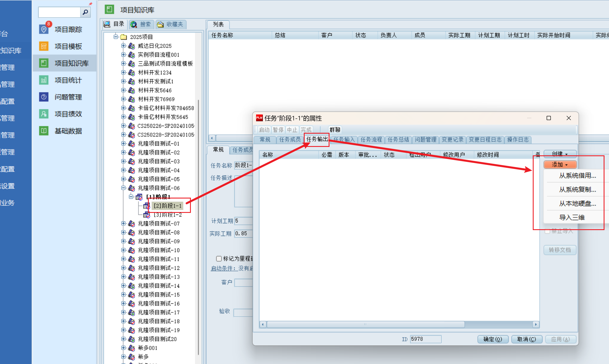609x364 pixels.
Task: Open 操作日志 tab
Action: pyautogui.click(x=518, y=140)
